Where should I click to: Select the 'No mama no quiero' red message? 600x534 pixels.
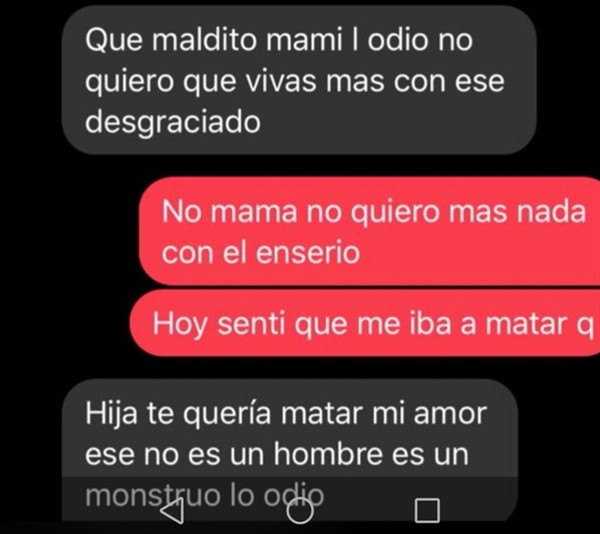pyautogui.click(x=369, y=231)
